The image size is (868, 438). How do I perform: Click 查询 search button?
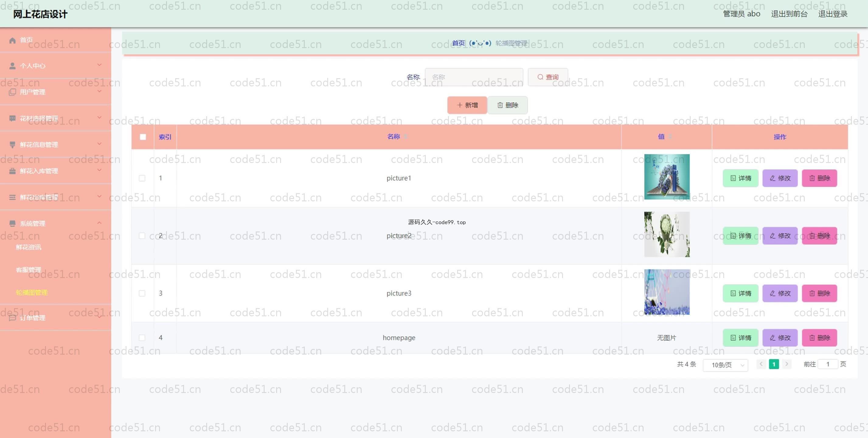point(547,77)
